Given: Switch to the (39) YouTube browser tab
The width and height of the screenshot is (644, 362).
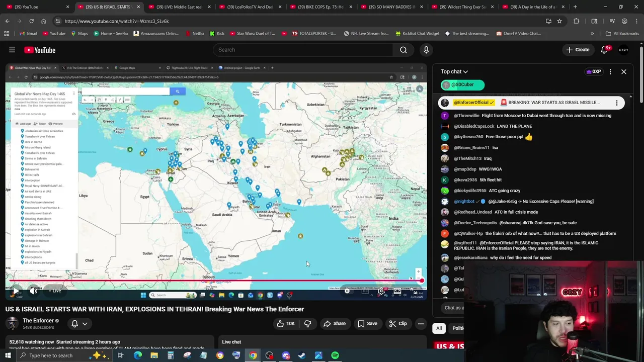Looking at the screenshot, I should (37, 7).
